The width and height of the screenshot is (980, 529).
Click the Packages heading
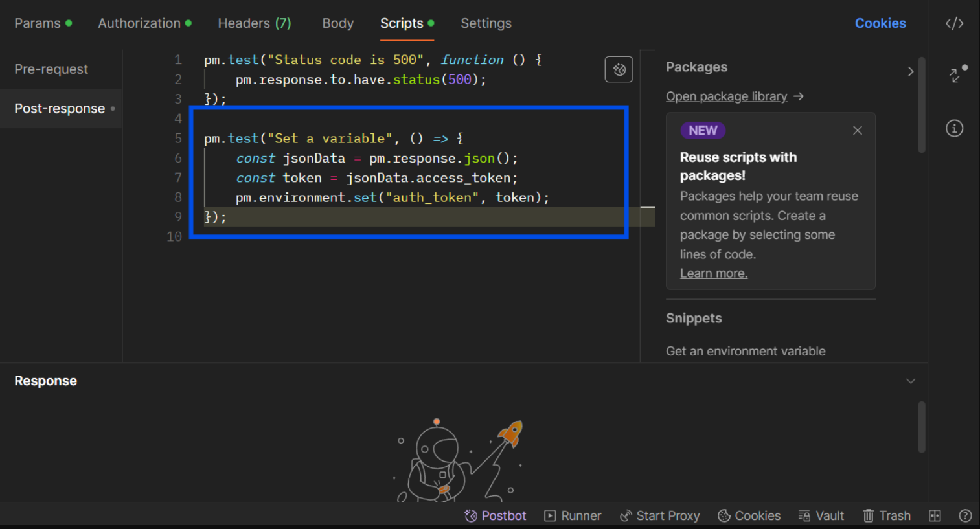click(x=696, y=67)
